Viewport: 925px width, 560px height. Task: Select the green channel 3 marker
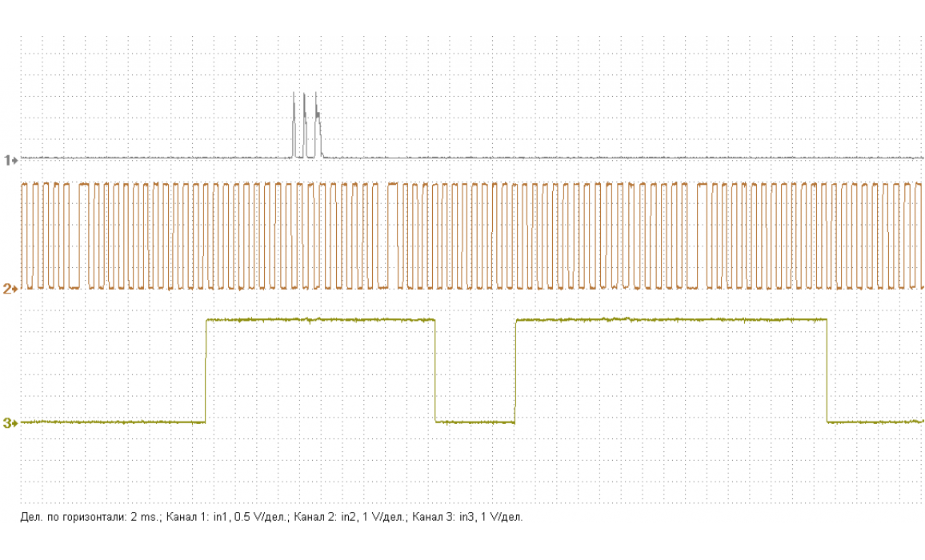[10, 422]
